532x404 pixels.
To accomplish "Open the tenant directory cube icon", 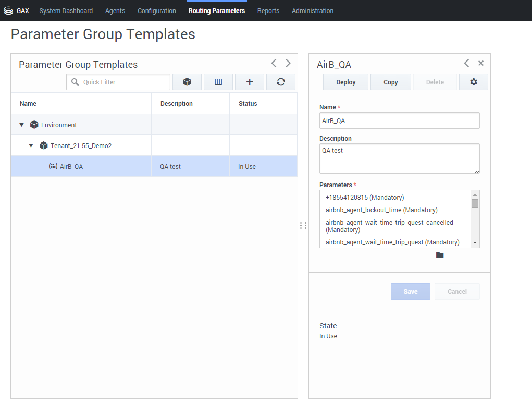I will 187,82.
